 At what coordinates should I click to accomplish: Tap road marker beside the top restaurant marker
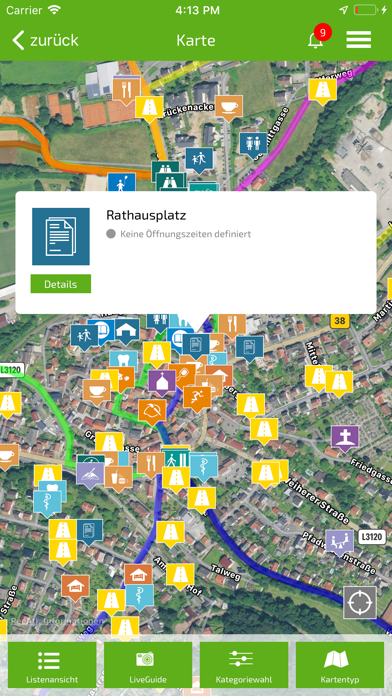(x=149, y=109)
